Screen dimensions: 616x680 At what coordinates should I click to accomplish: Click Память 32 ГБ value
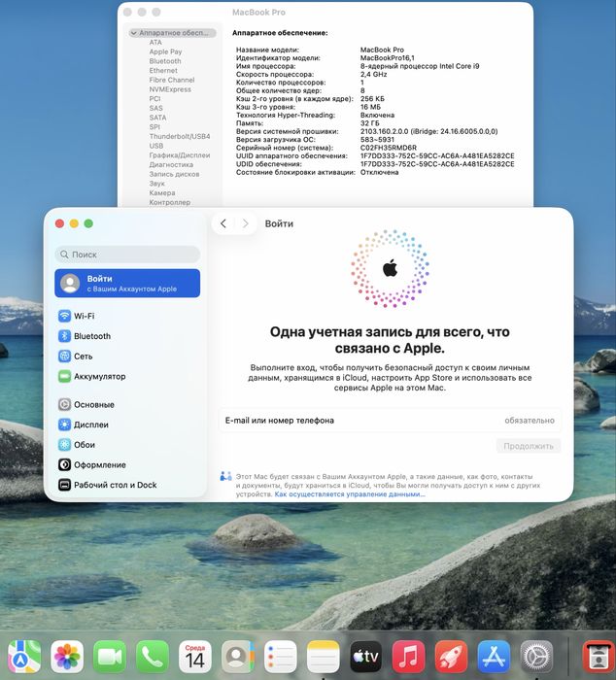(x=369, y=123)
